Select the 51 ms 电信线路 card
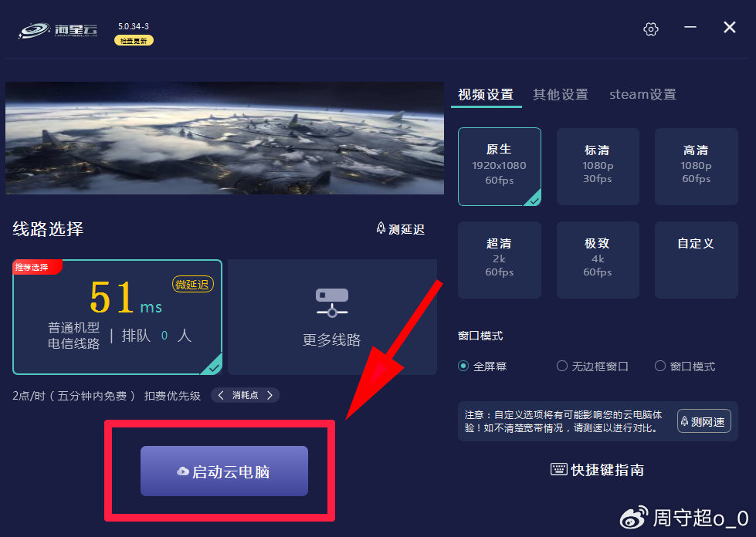 117,317
